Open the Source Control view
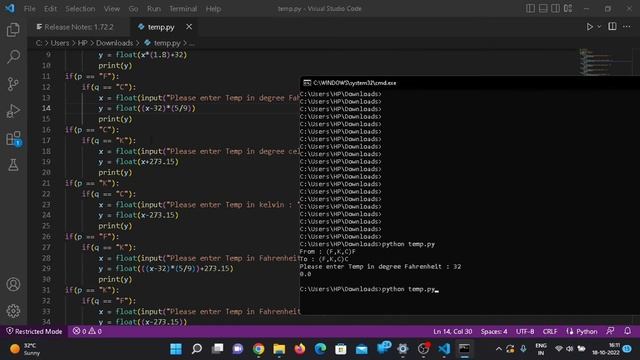This screenshot has width=640, height=360. coord(13,84)
